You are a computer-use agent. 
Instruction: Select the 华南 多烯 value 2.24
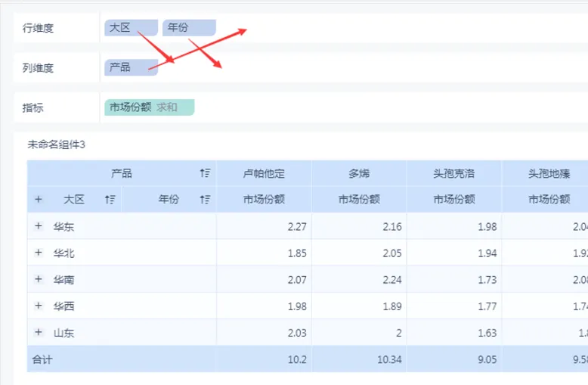point(392,280)
